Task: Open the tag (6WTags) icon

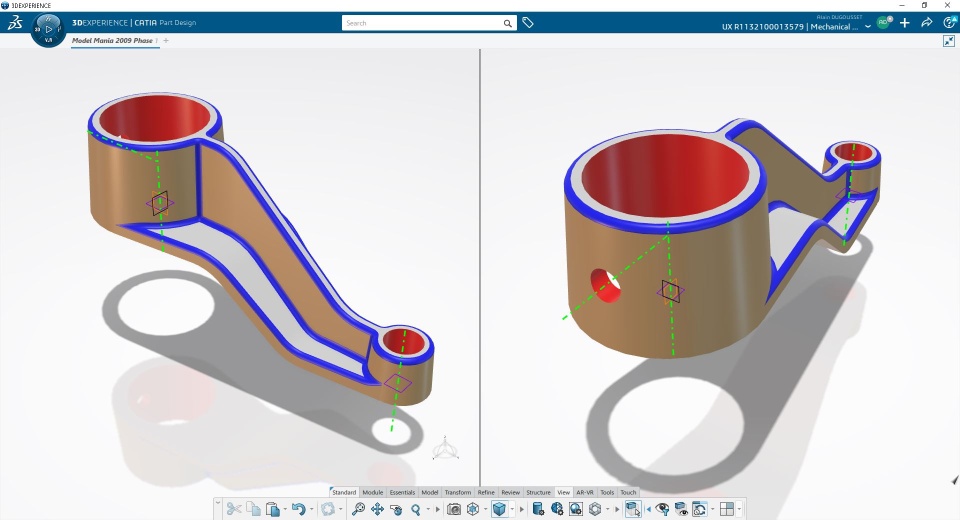Action: 528,23
